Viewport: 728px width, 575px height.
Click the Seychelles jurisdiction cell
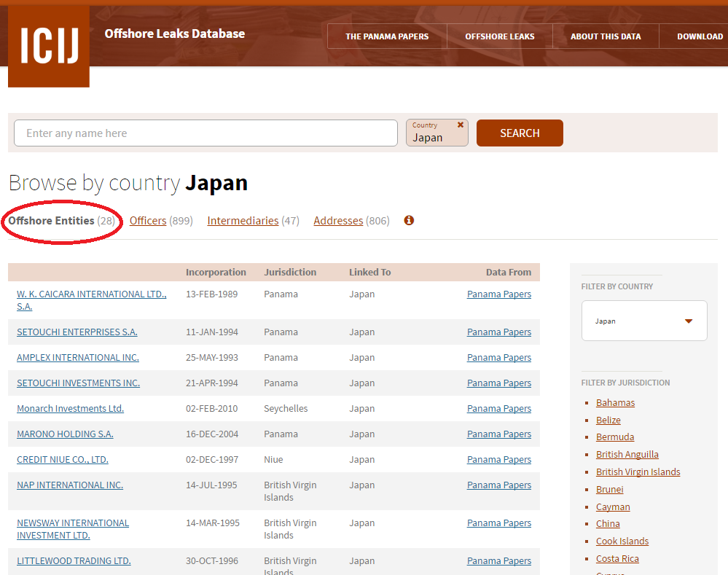pyautogui.click(x=286, y=409)
